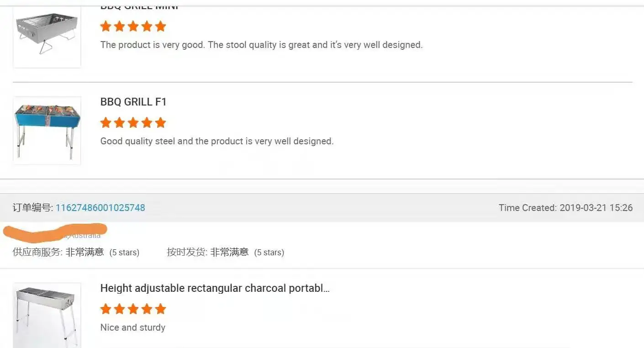Click the 供应商服务 rating label
This screenshot has height=348, width=644.
(37, 252)
